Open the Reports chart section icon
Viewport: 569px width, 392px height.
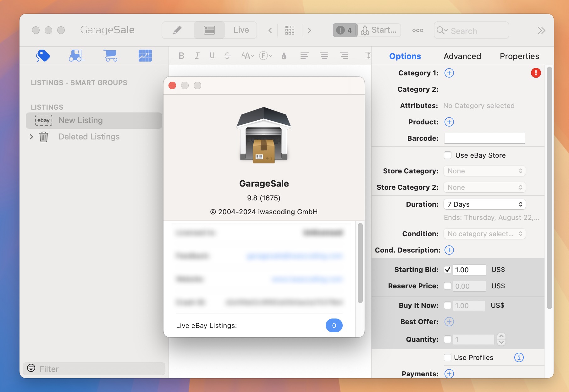[145, 56]
